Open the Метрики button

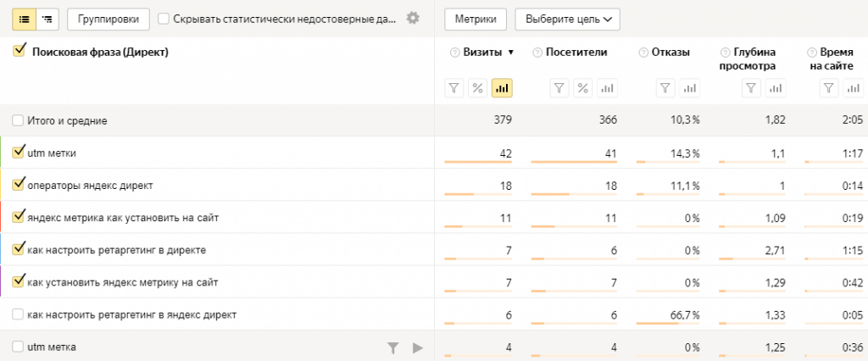click(x=476, y=18)
